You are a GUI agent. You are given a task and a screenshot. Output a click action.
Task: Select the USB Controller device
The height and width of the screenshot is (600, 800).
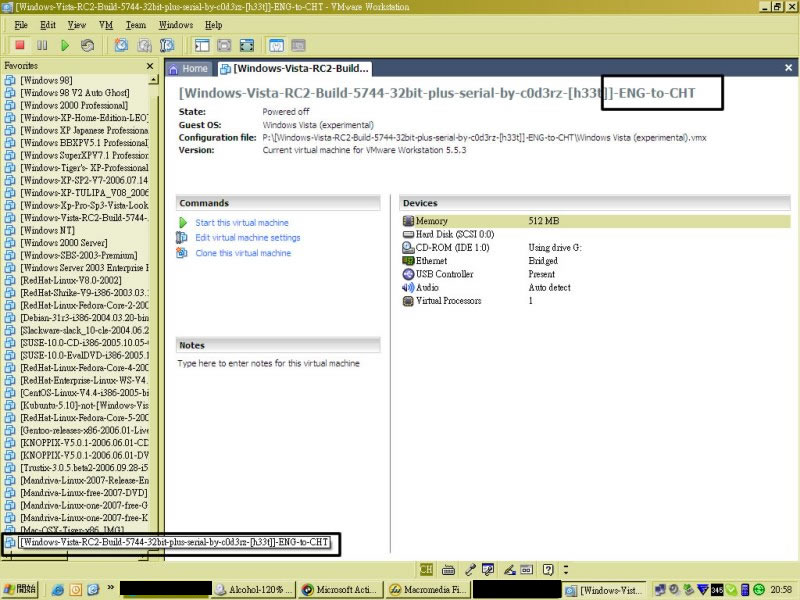[438, 274]
